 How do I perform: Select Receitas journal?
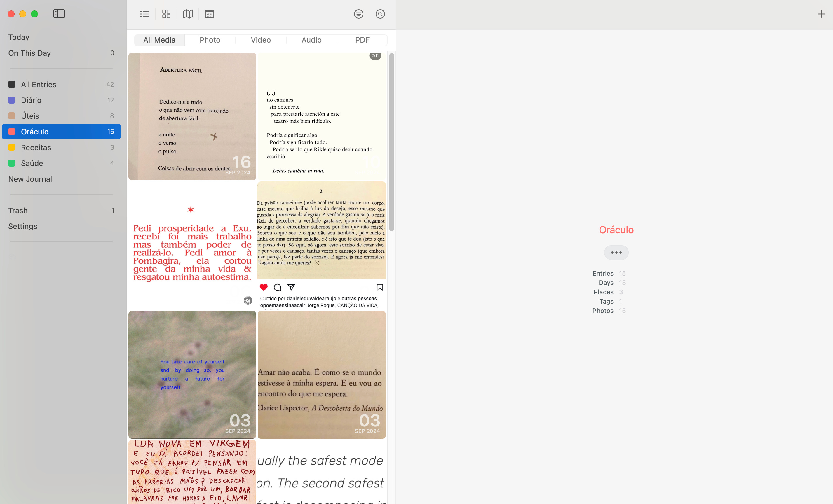[61, 147]
